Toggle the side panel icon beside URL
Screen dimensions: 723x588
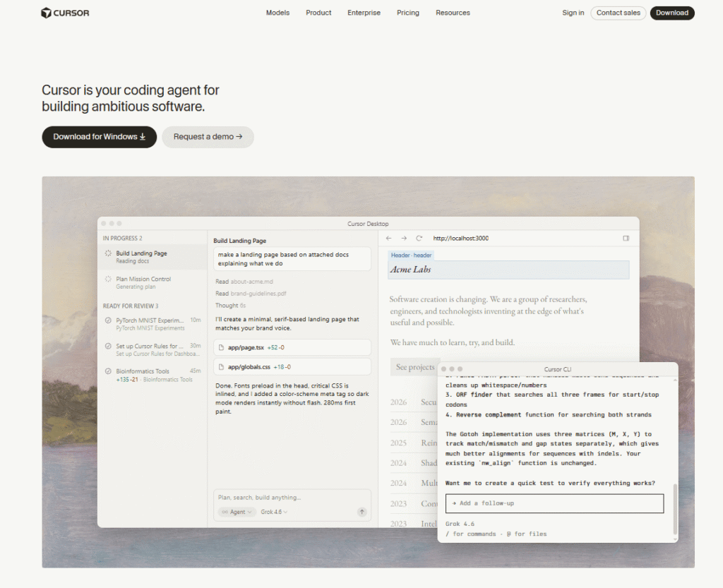click(626, 239)
